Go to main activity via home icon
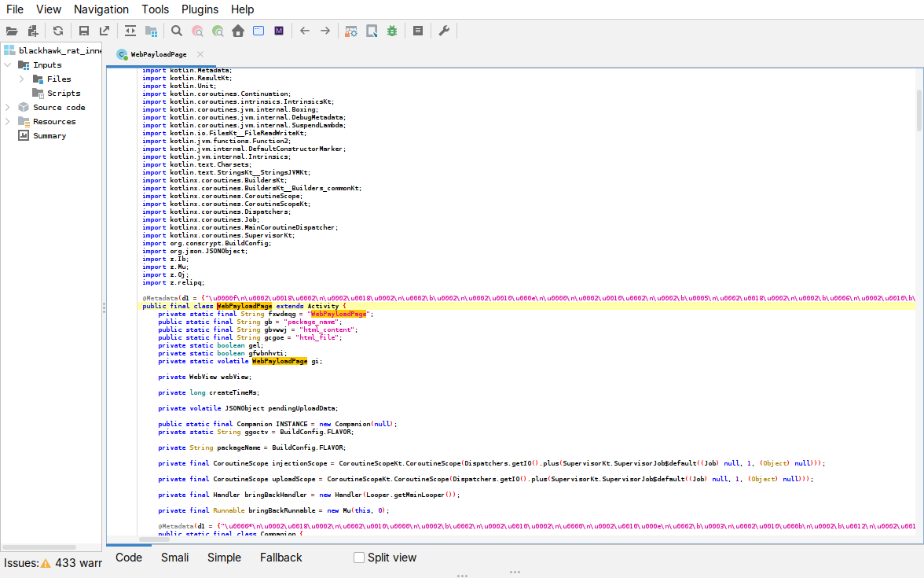The height and width of the screenshot is (578, 924). [238, 31]
